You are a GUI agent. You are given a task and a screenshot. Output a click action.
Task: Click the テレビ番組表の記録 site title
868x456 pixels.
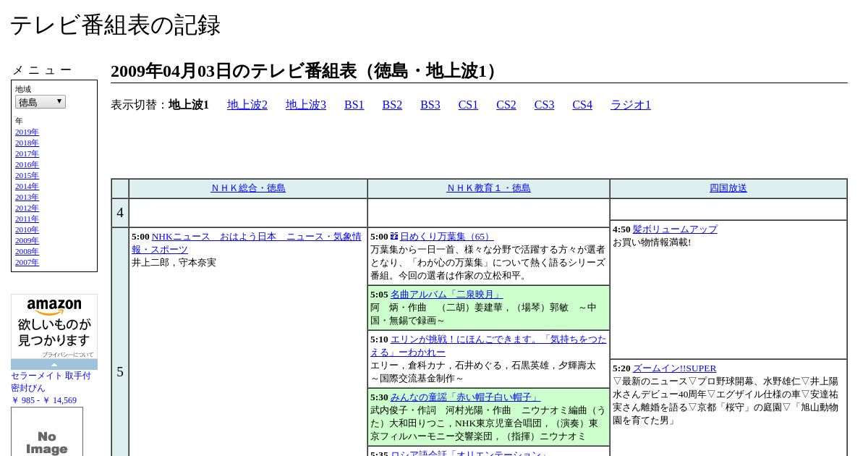pyautogui.click(x=115, y=25)
